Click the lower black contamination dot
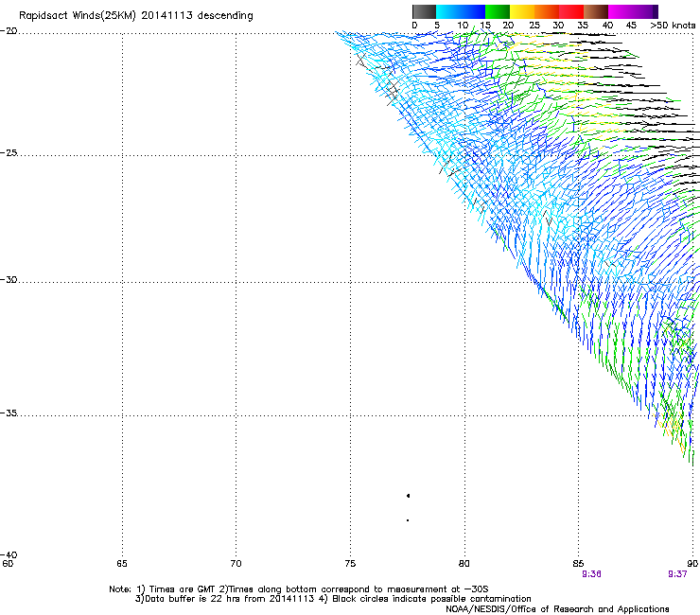This screenshot has height=615, width=700. point(408,520)
